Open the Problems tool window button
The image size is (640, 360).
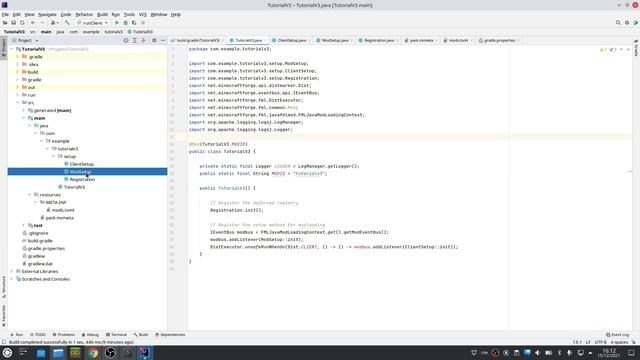[63, 335]
